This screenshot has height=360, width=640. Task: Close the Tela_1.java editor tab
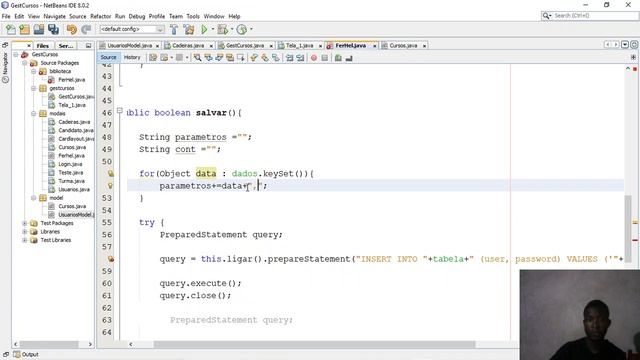coord(320,46)
